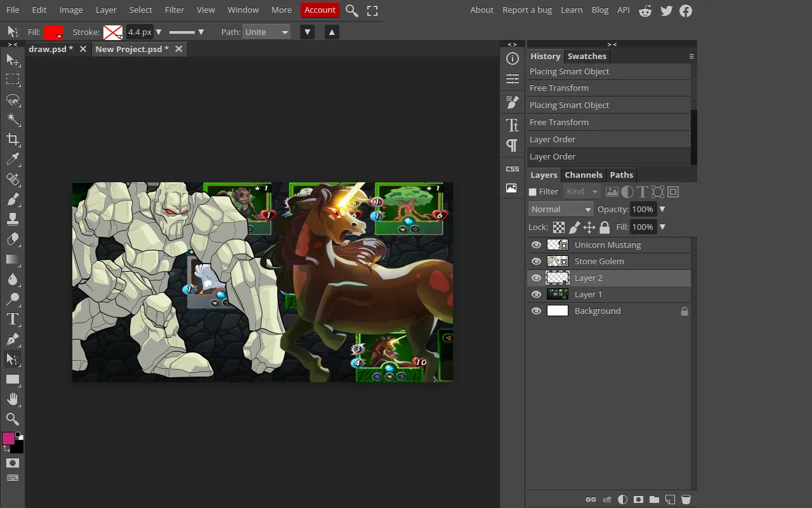Image resolution: width=812 pixels, height=508 pixels.
Task: Select the Eraser tool
Action: click(x=13, y=239)
